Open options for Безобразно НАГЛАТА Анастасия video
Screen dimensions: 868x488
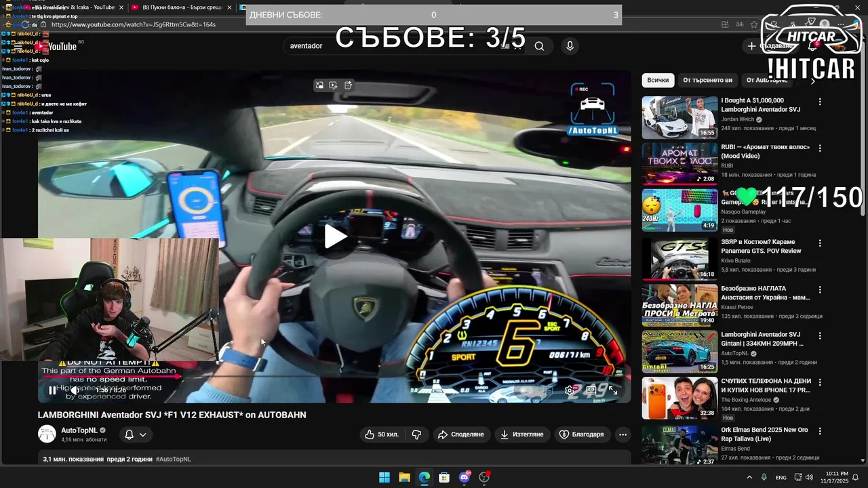[820, 289]
